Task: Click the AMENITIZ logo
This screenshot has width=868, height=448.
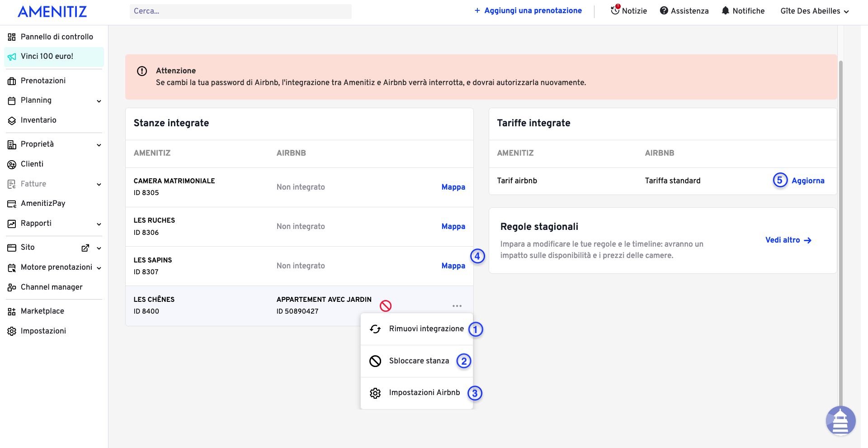Action: (x=52, y=12)
